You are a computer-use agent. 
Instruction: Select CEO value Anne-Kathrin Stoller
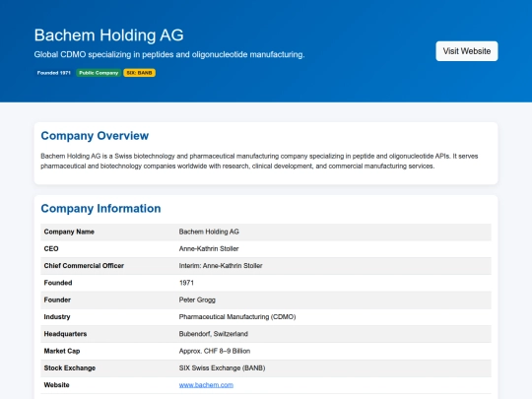[x=209, y=248]
